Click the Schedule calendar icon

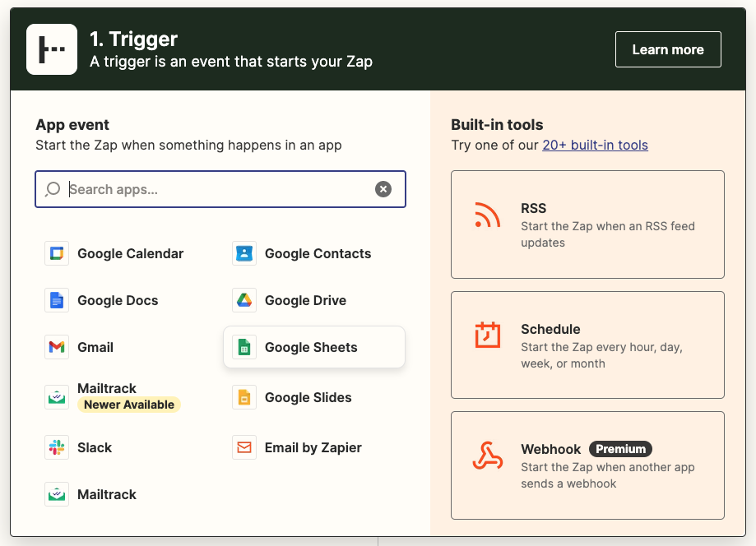pyautogui.click(x=488, y=335)
